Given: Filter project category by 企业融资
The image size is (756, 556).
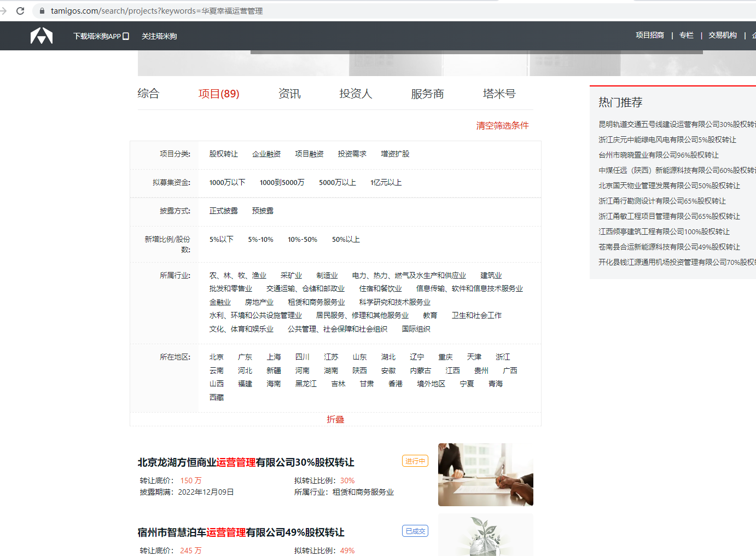Looking at the screenshot, I should point(266,154).
